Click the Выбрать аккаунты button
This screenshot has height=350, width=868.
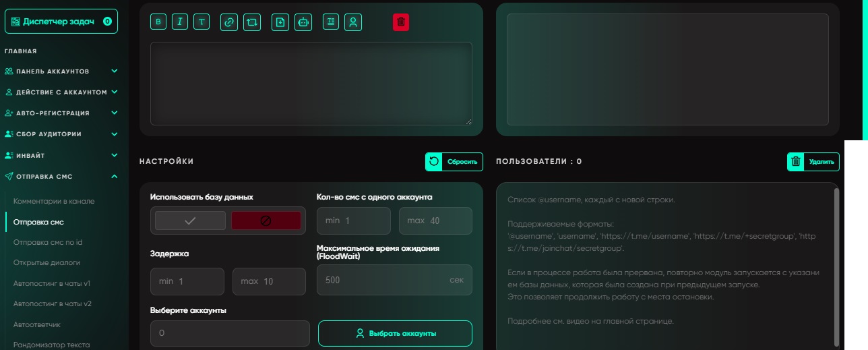click(x=395, y=333)
